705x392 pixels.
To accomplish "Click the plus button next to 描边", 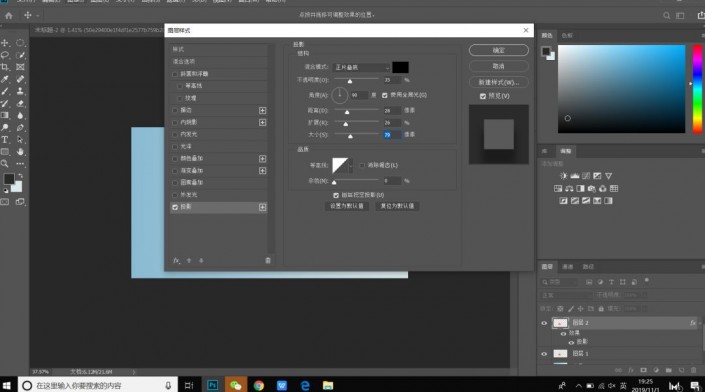I will point(263,111).
